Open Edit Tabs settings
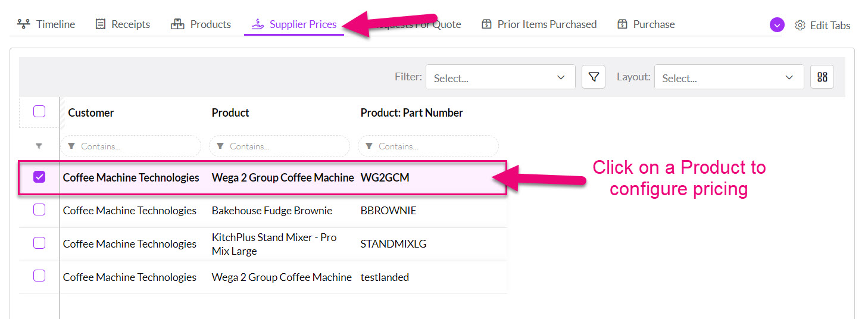Screen dimensions: 868x319 [x=823, y=25]
